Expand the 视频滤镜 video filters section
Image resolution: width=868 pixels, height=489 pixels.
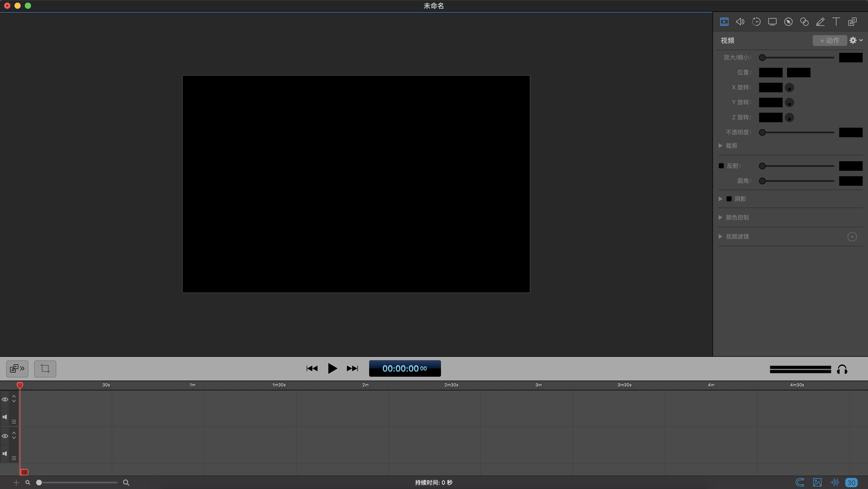tap(720, 236)
